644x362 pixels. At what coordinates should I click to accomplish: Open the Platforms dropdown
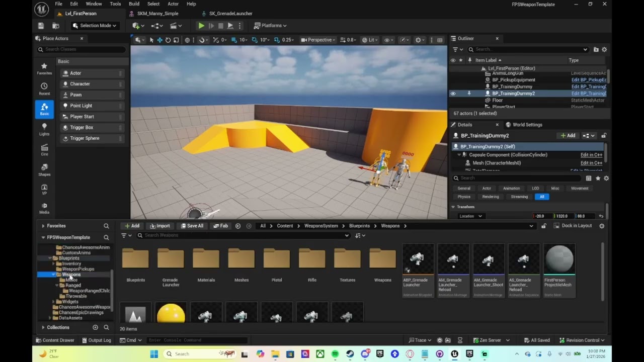[270, 26]
